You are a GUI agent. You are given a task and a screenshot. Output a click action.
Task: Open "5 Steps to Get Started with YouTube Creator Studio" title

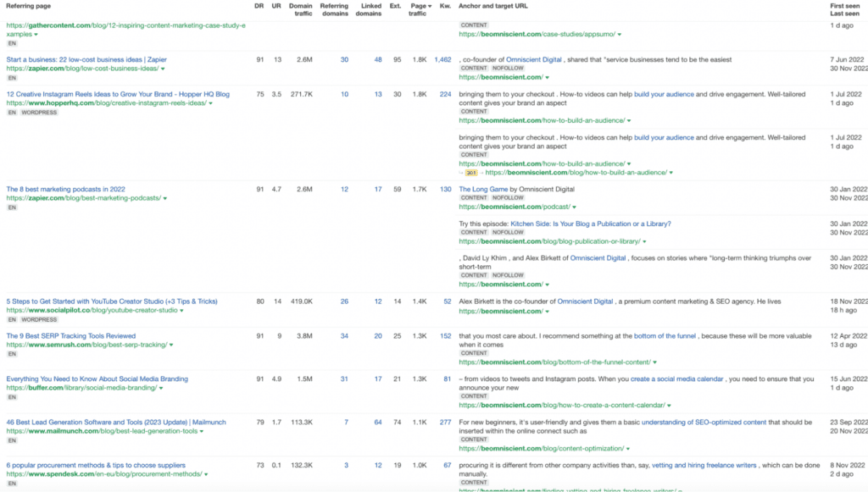pyautogui.click(x=112, y=301)
